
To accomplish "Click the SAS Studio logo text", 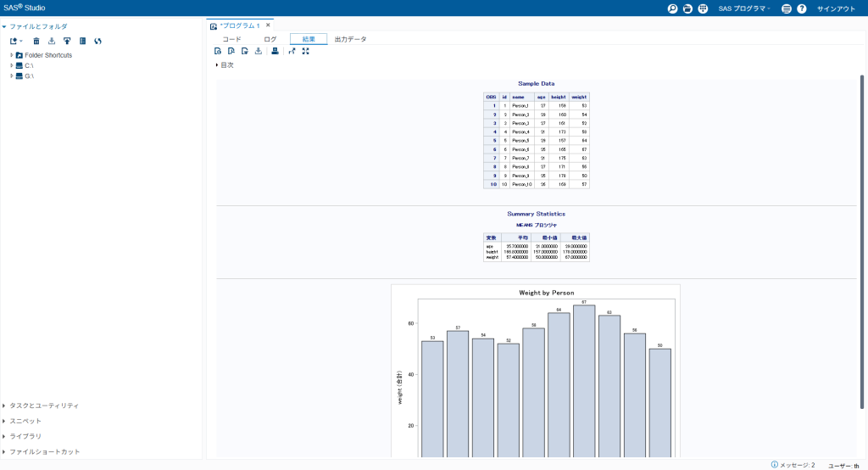I will (25, 8).
